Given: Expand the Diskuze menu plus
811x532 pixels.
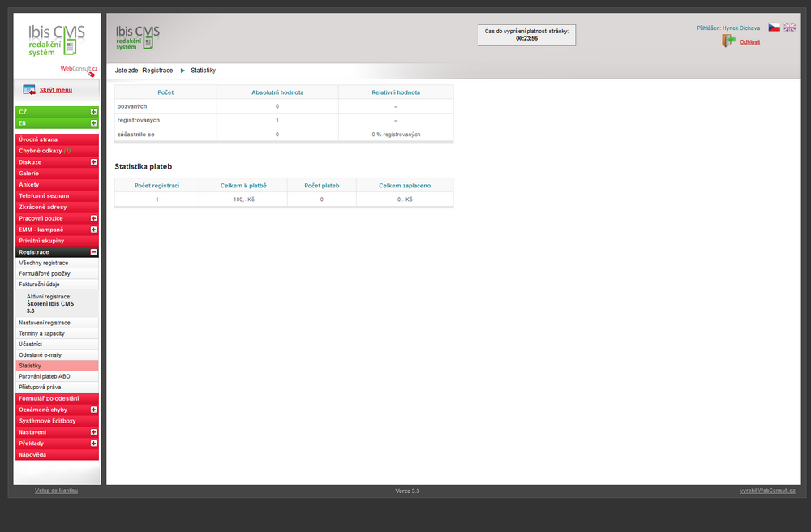Looking at the screenshot, I should (93, 162).
